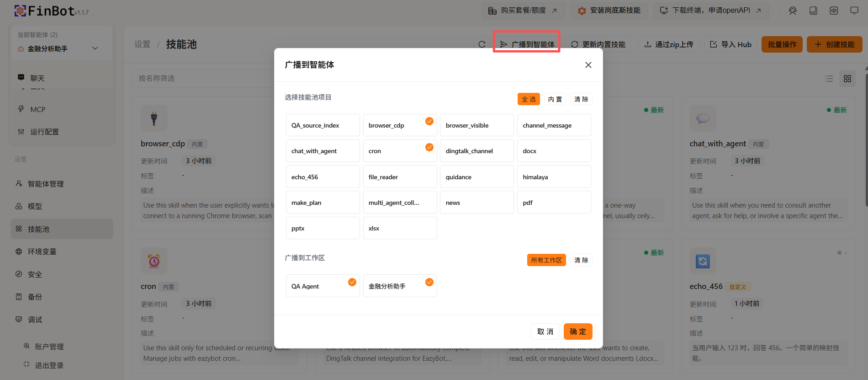Open 技能池 in sidebar
The height and width of the screenshot is (380, 868).
(x=62, y=229)
